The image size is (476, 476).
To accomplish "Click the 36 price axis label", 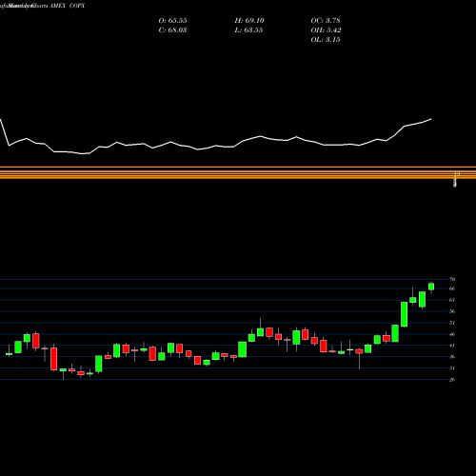I will (452, 357).
